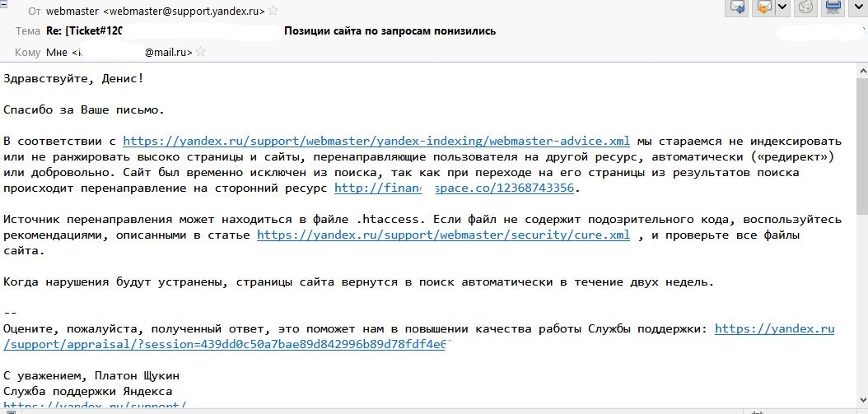
Task: Click sender webmaster <webmaster@support.yandex.ru>
Action: (x=156, y=11)
